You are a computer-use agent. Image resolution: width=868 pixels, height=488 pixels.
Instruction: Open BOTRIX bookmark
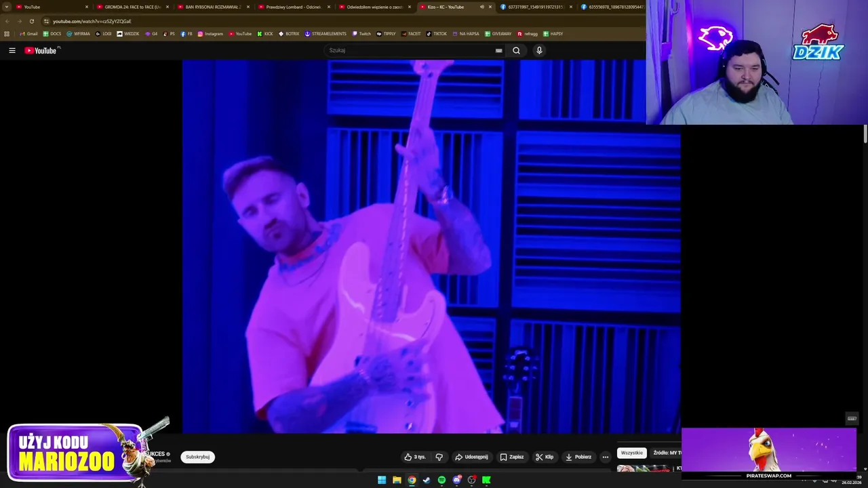(x=289, y=34)
